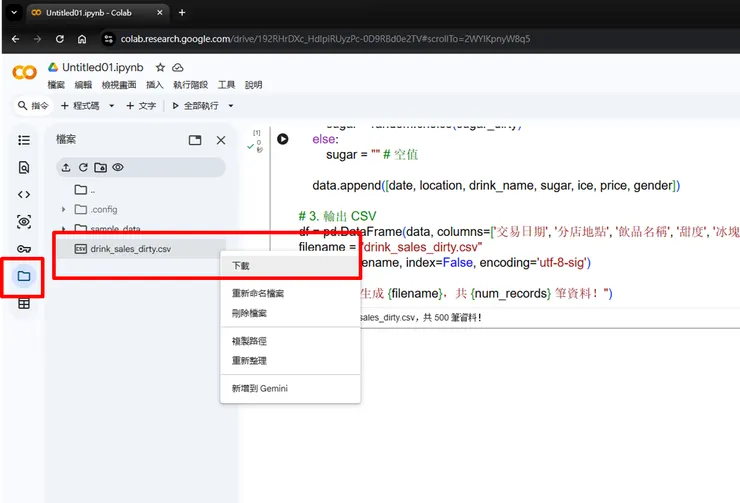The height and width of the screenshot is (503, 740).
Task: Choose 複製路徑 from context menu
Action: click(x=290, y=341)
